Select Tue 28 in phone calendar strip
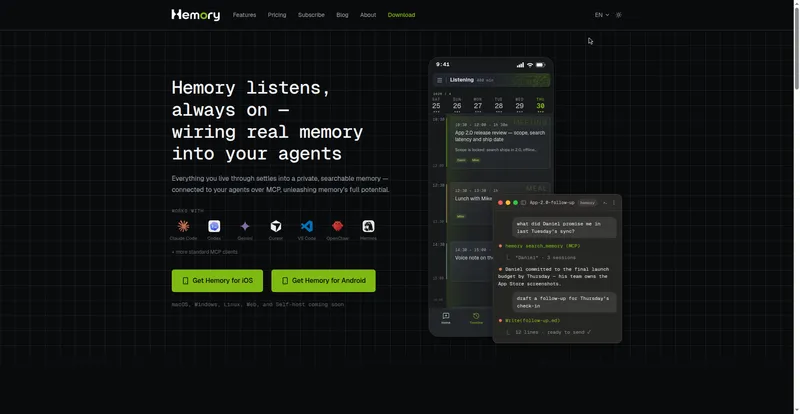 (498, 105)
